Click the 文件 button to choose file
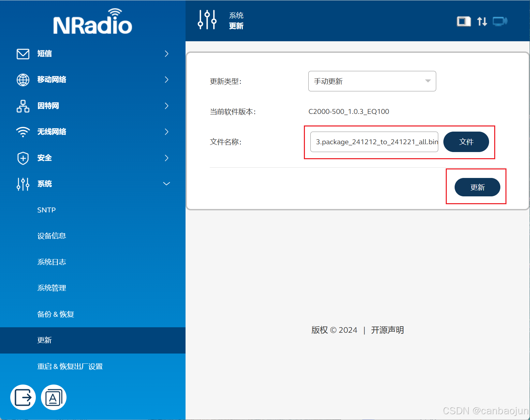Viewport: 530px width, 420px height. (x=466, y=142)
